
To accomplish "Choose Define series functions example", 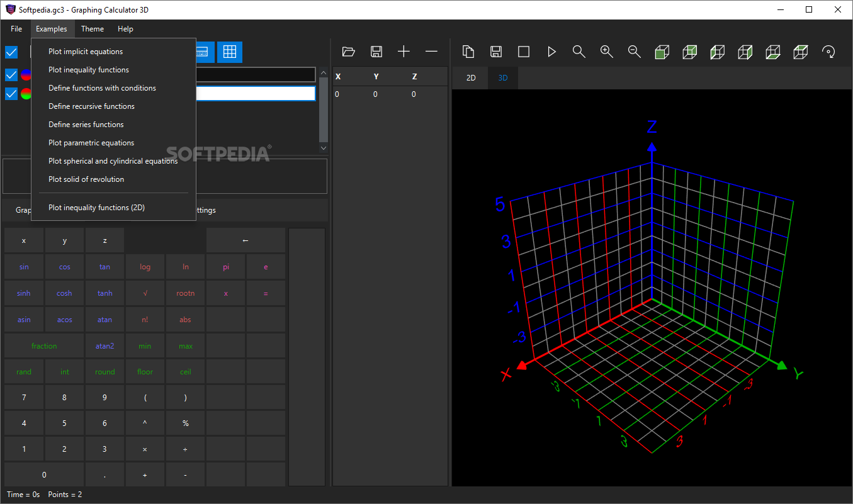I will pos(113,125).
